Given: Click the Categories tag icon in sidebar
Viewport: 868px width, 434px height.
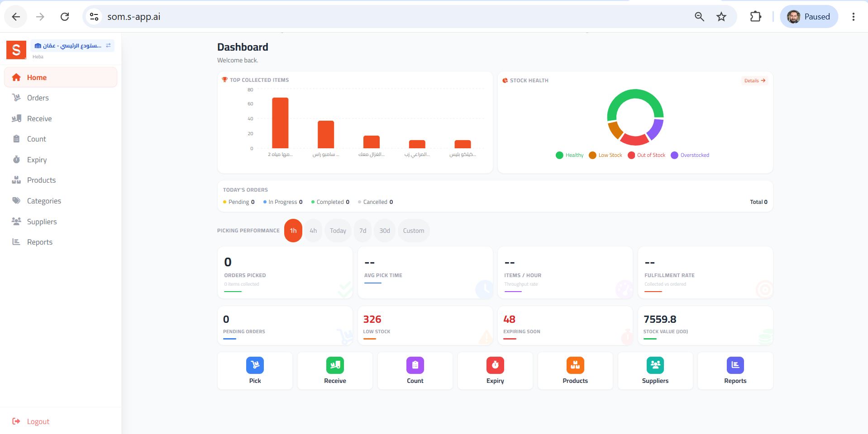Looking at the screenshot, I should click(16, 201).
